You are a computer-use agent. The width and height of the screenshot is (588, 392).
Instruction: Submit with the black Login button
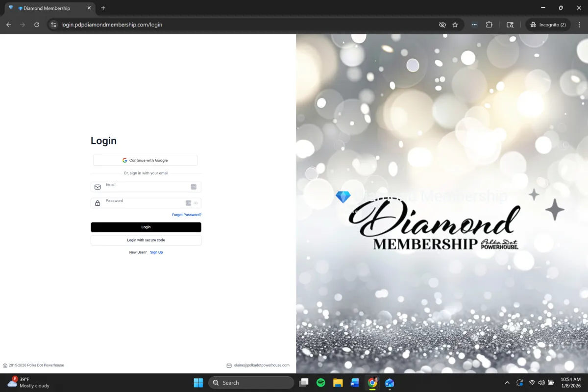tap(146, 227)
